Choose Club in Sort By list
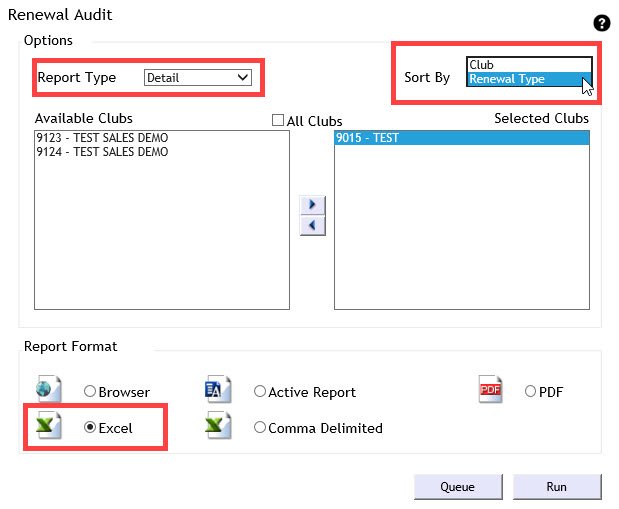The width and height of the screenshot is (619, 509). (x=520, y=65)
